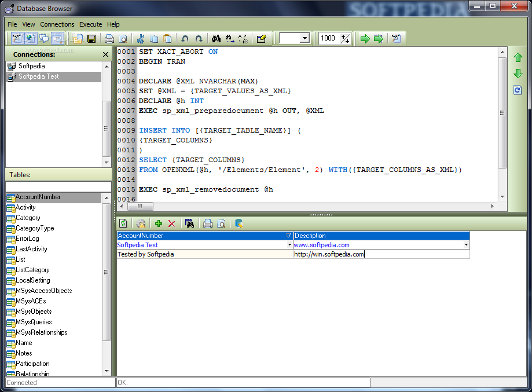Delete the row with the red X
Screen dimensions: 532x392
point(172,224)
